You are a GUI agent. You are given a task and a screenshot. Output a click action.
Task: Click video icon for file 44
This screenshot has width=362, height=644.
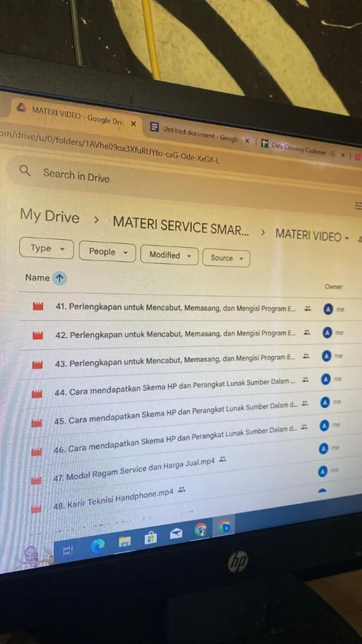pos(37,394)
